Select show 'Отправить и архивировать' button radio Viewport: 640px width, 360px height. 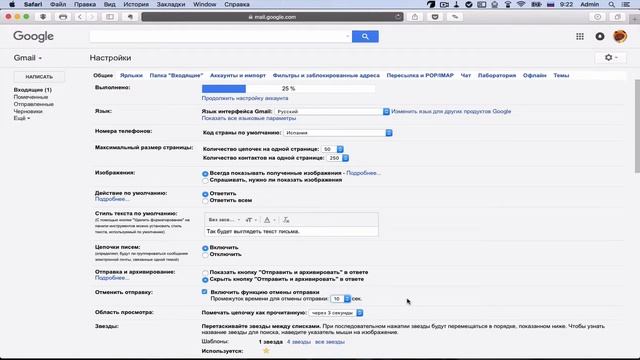coord(205,273)
